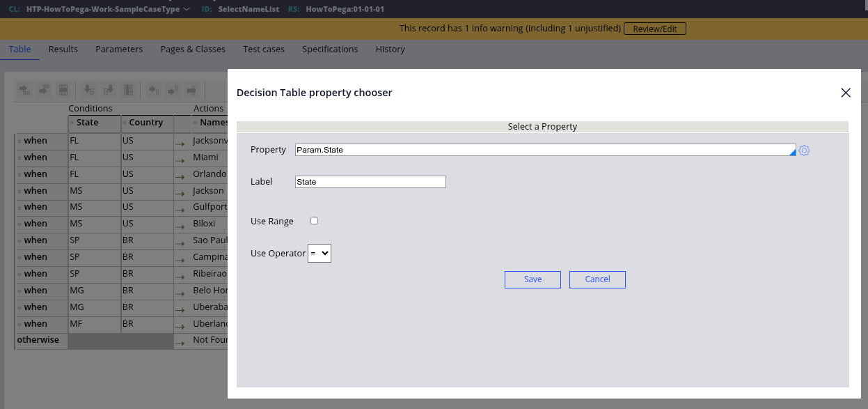
Task: Click the Property field containing Param.State
Action: coord(543,150)
